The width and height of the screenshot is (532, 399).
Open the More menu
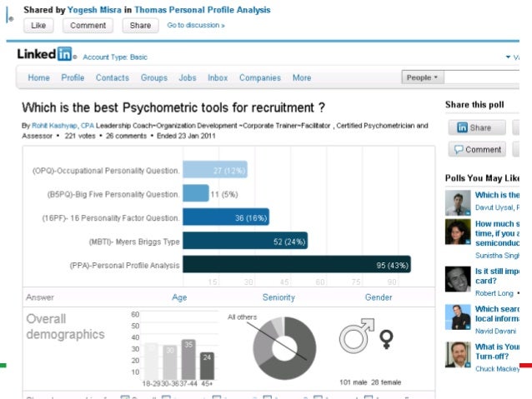tap(302, 77)
